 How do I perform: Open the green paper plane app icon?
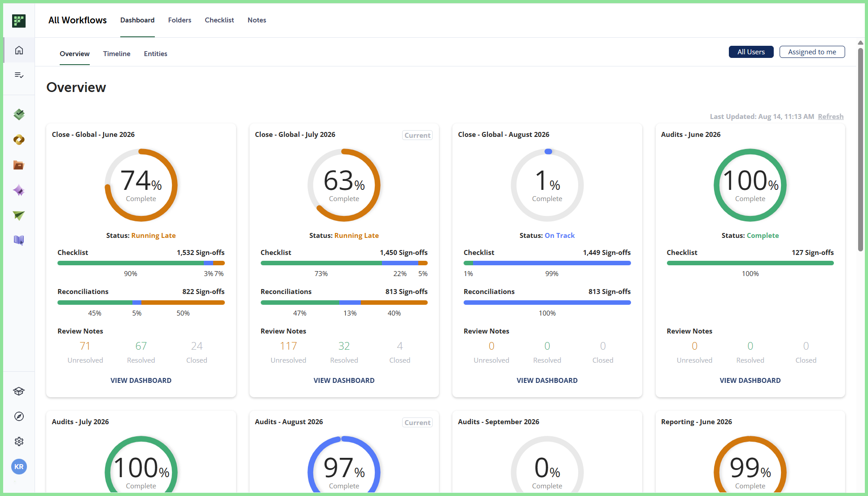tap(19, 215)
